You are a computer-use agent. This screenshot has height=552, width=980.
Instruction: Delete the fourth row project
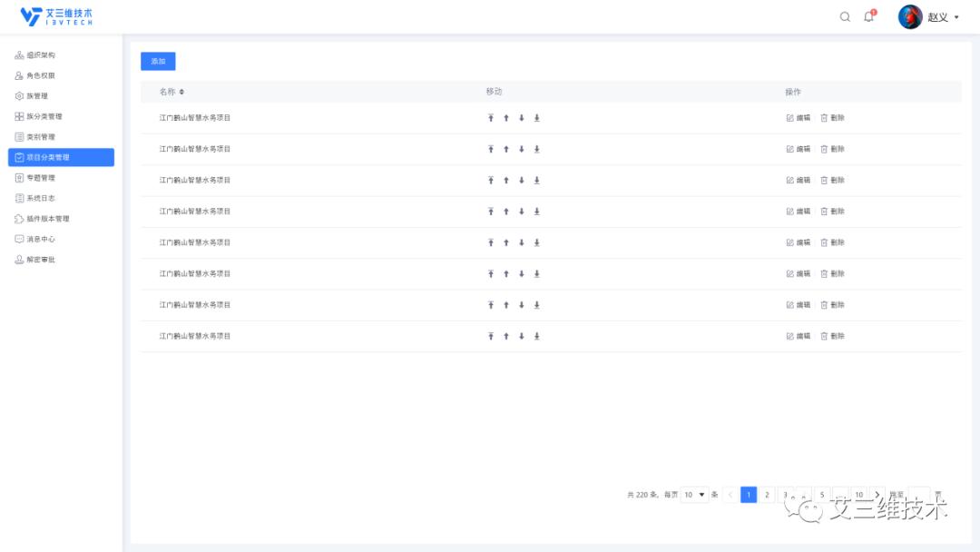(x=832, y=212)
